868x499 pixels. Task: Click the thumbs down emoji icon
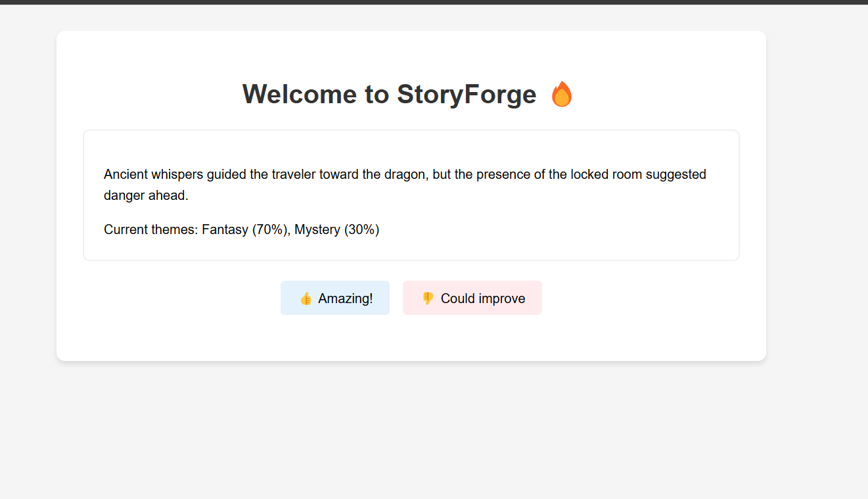pyautogui.click(x=428, y=298)
